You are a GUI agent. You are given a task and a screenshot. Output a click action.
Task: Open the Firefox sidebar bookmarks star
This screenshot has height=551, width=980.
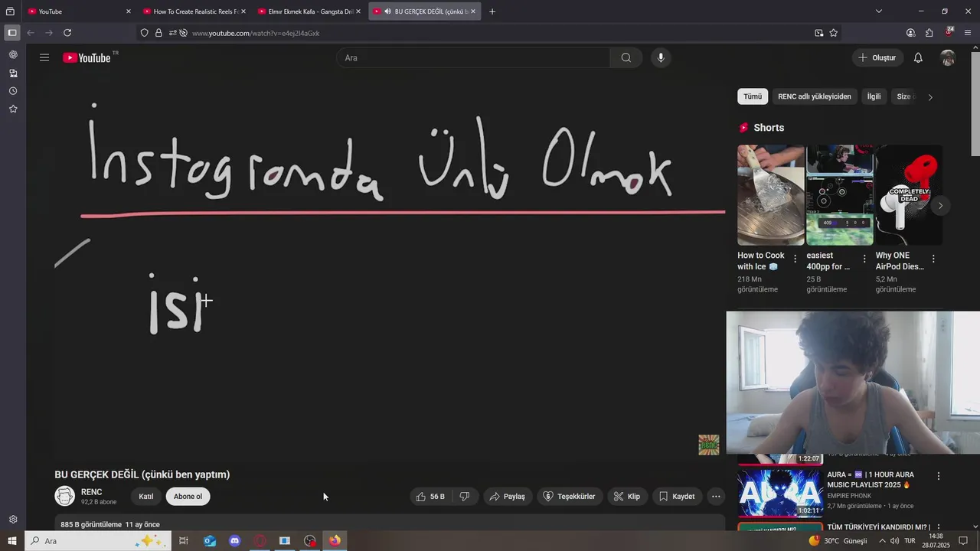coord(13,109)
